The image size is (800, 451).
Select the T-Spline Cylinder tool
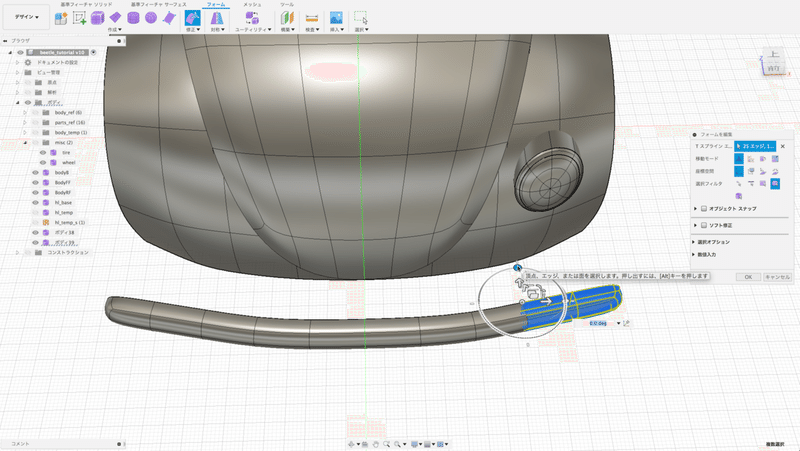[133, 18]
